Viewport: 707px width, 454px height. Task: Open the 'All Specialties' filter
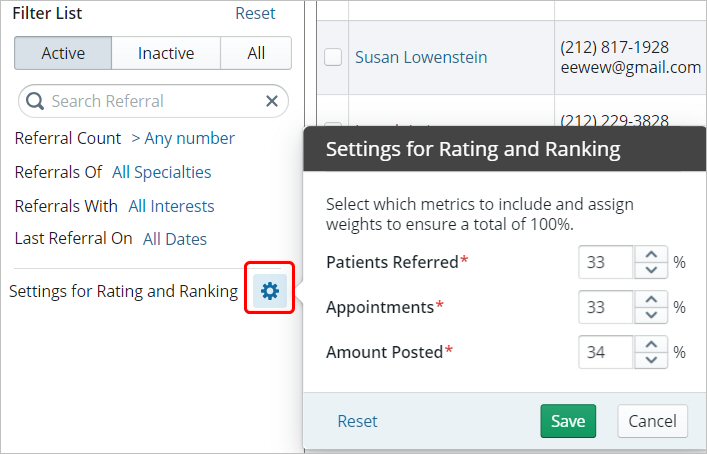coord(161,172)
